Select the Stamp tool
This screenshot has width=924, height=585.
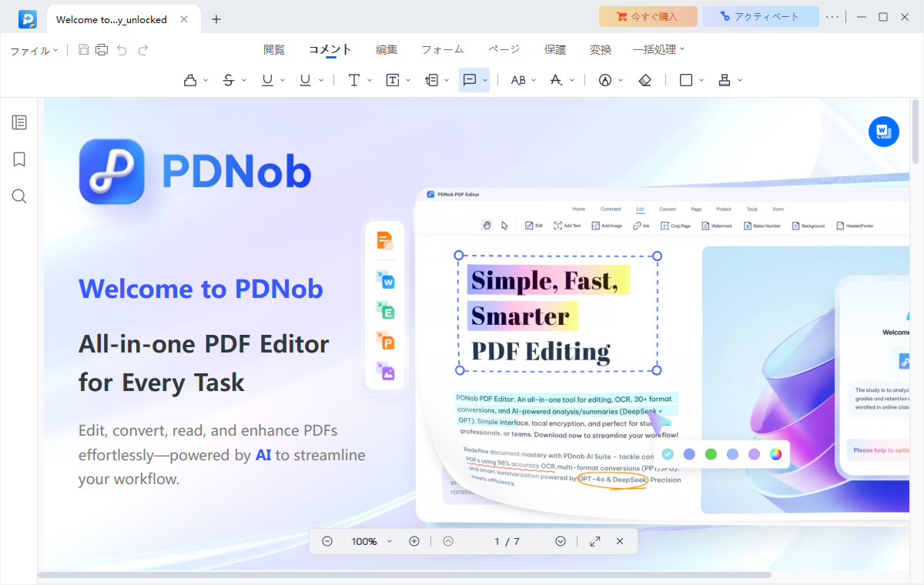(724, 80)
